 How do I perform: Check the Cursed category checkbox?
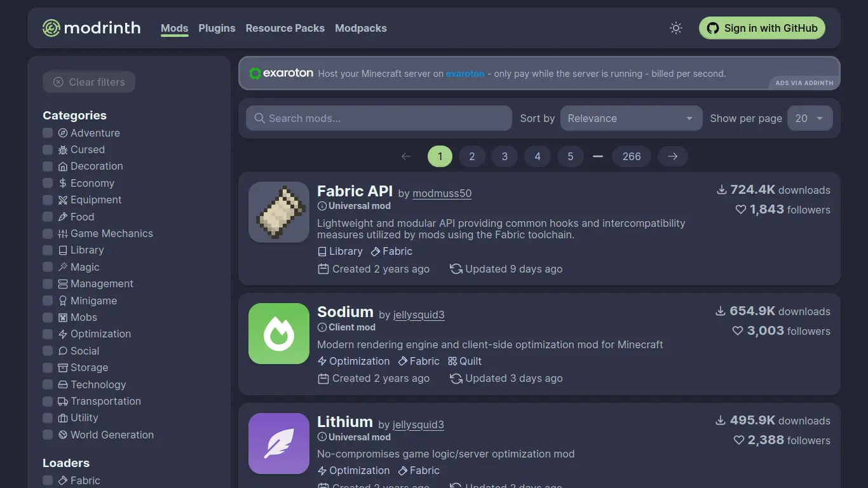tap(48, 150)
